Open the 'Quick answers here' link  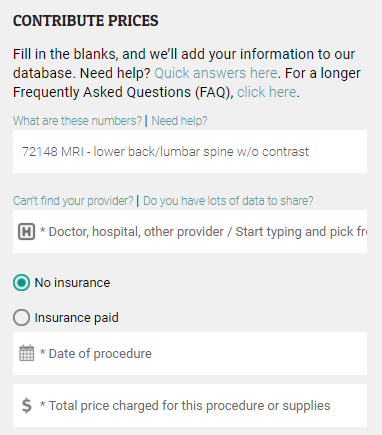click(216, 73)
